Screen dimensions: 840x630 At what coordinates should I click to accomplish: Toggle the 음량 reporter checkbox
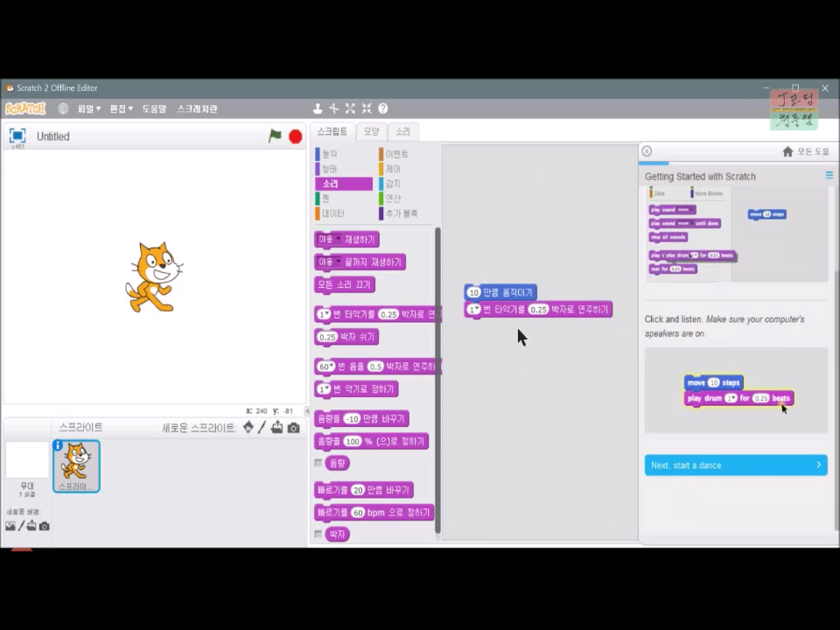[x=318, y=463]
